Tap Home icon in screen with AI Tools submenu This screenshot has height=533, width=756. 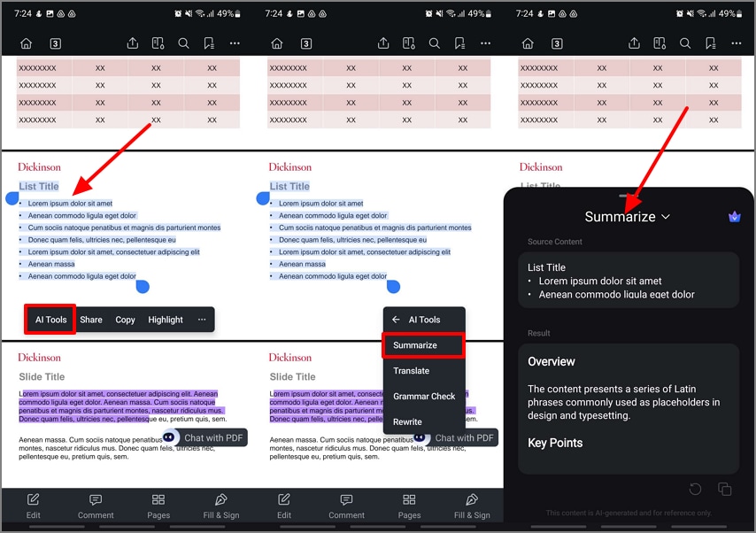[277, 44]
